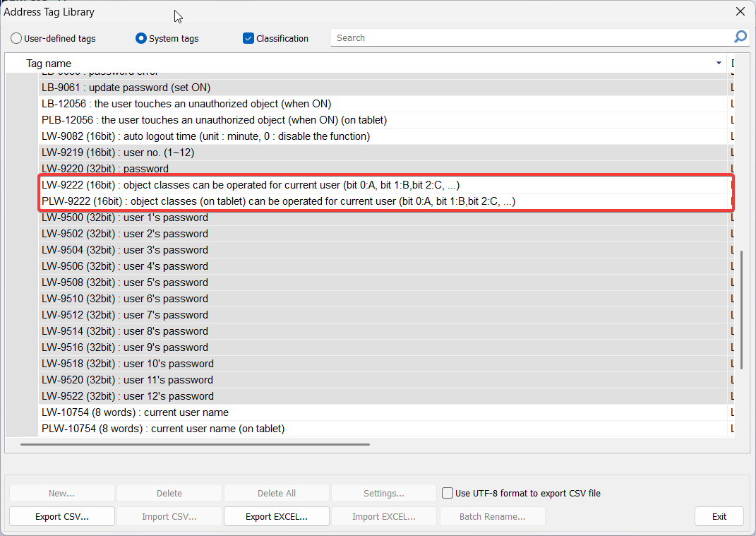Click the vertical scrollbar thumb

[x=741, y=307]
